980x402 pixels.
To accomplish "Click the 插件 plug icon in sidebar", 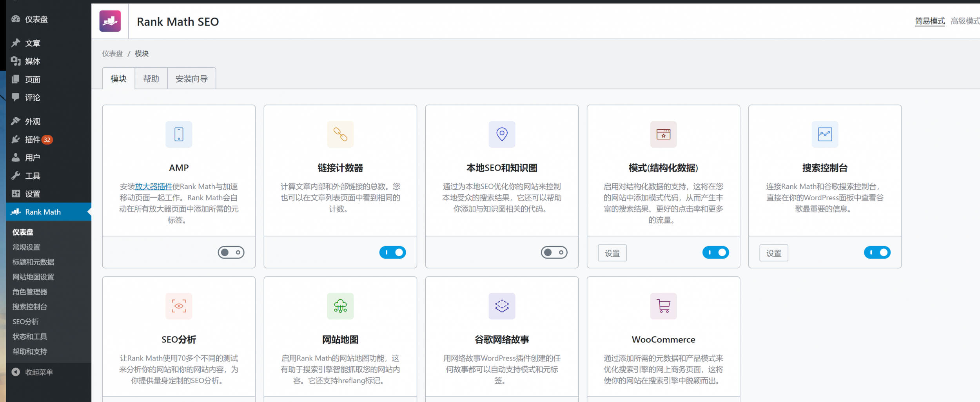I will 16,139.
